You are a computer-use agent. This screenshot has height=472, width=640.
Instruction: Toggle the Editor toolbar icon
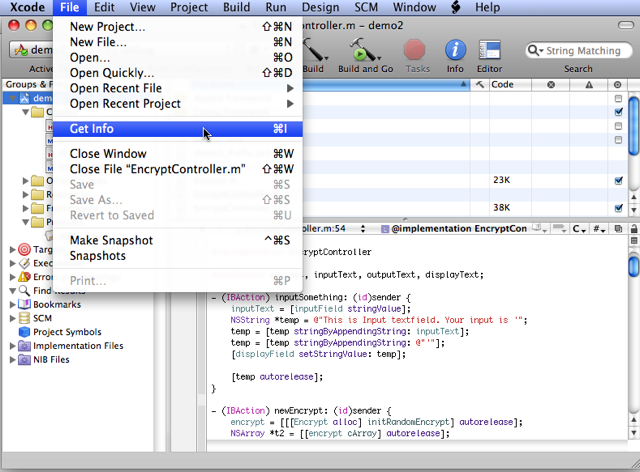click(x=489, y=50)
